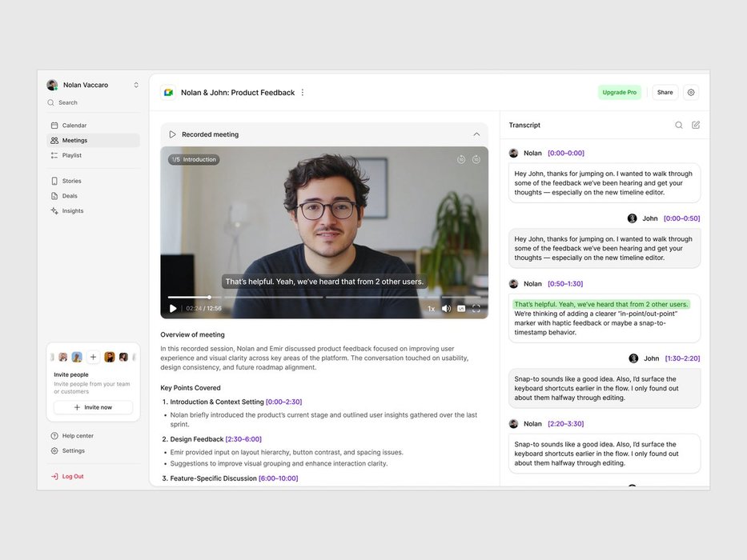The image size is (747, 560).
Task: Click the Playlist list icon
Action: 54,155
